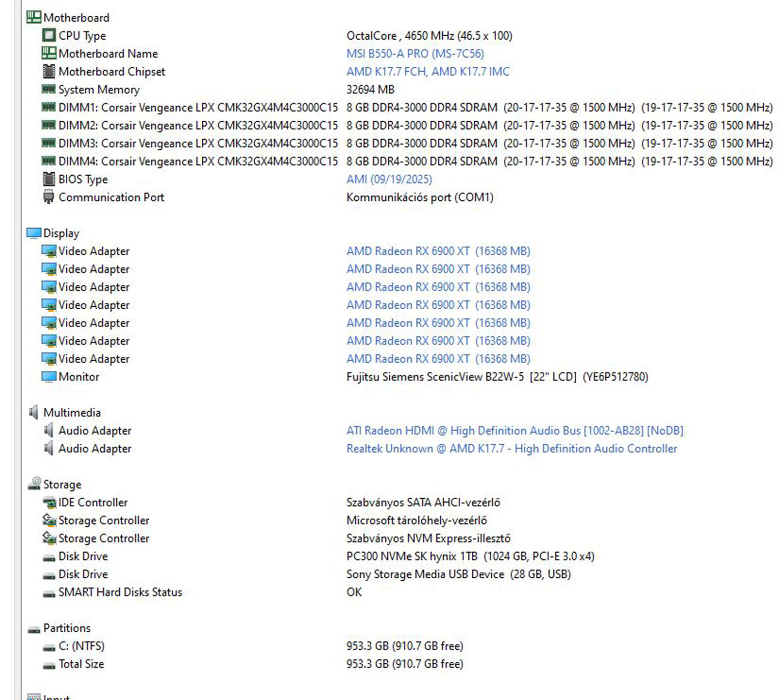Select the Sony Storage Media USB Device value
778x700 pixels.
point(459,574)
